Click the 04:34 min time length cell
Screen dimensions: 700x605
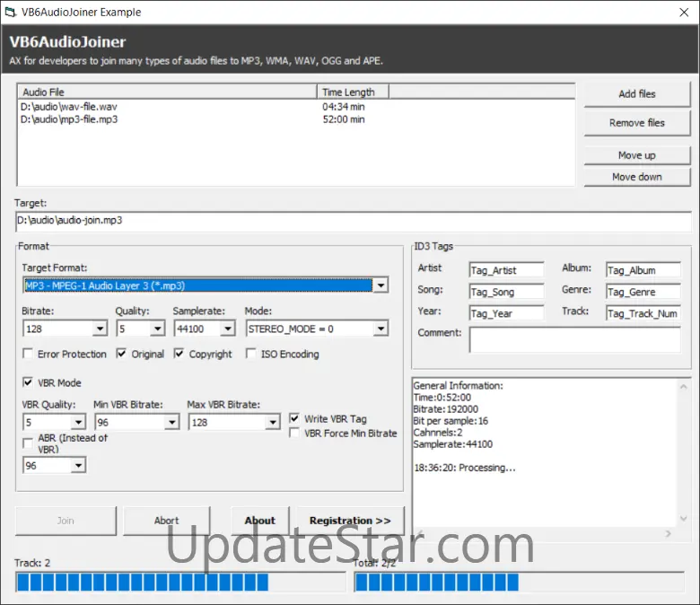click(344, 107)
